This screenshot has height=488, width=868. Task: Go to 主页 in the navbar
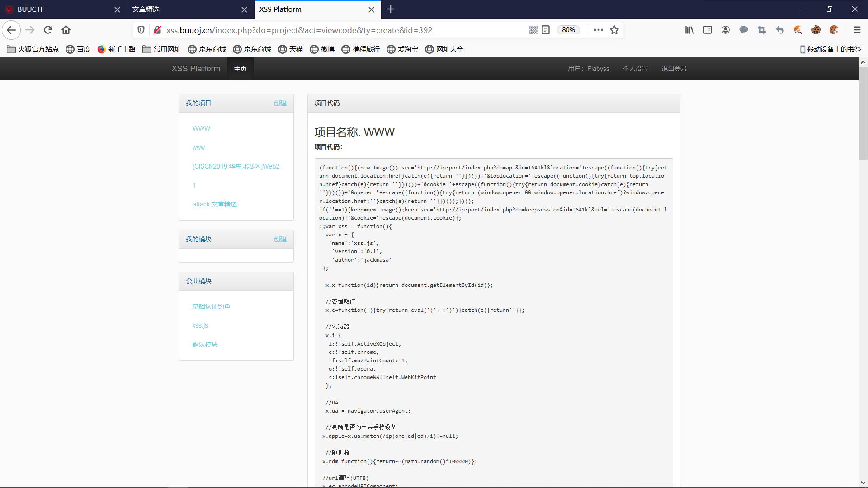click(x=240, y=69)
